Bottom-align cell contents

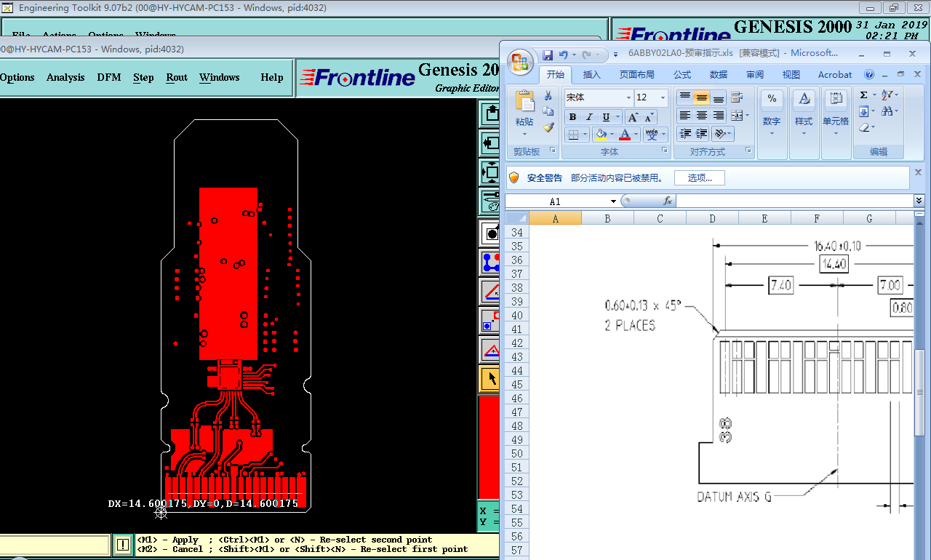tap(718, 97)
